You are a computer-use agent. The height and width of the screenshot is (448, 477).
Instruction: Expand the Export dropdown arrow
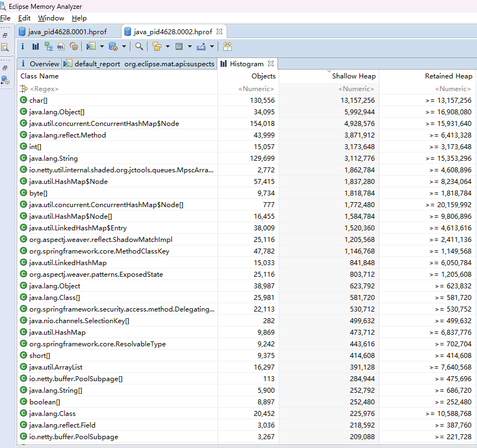212,46
